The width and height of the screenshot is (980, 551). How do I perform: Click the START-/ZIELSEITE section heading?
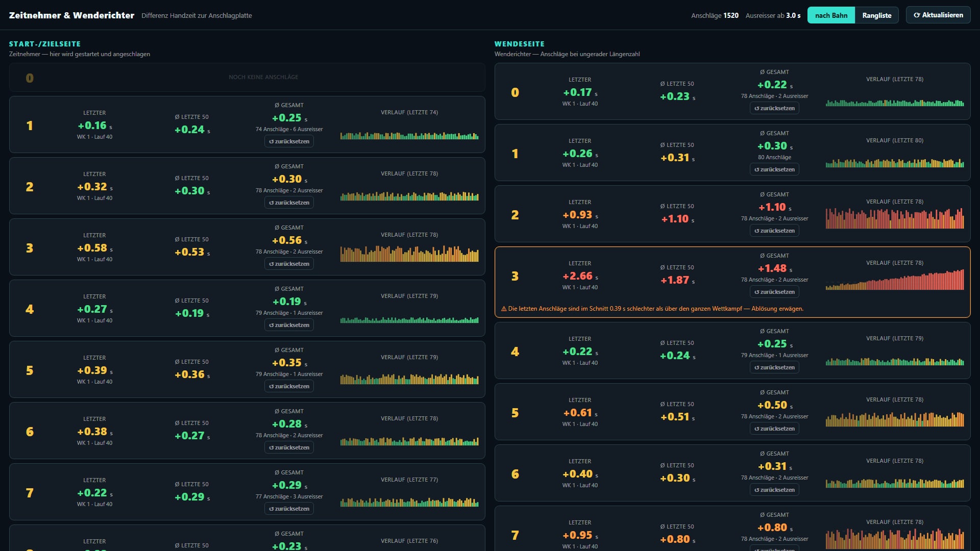click(x=45, y=44)
